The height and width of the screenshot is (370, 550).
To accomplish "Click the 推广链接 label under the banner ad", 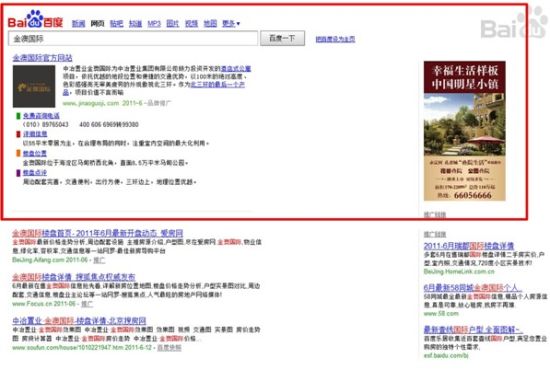I will pyautogui.click(x=435, y=214).
